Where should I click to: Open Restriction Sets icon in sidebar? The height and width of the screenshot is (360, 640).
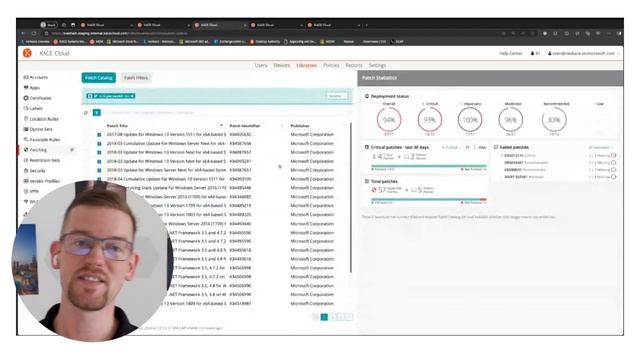coord(26,160)
